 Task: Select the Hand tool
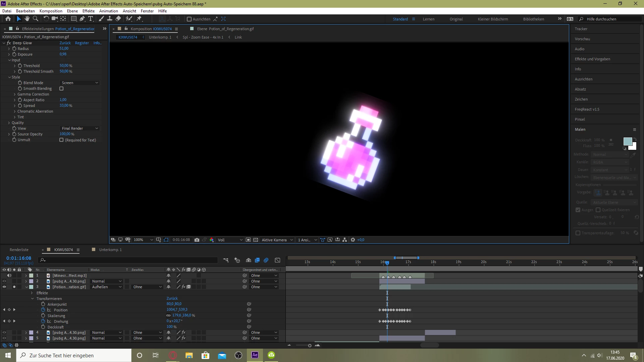pos(27,19)
